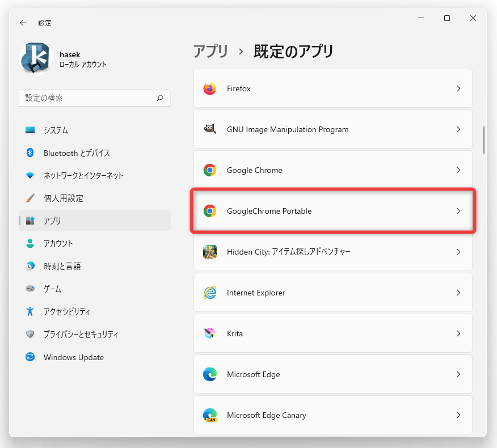Click the Microsoft Edge Canary icon
This screenshot has height=448, width=497.
210,415
